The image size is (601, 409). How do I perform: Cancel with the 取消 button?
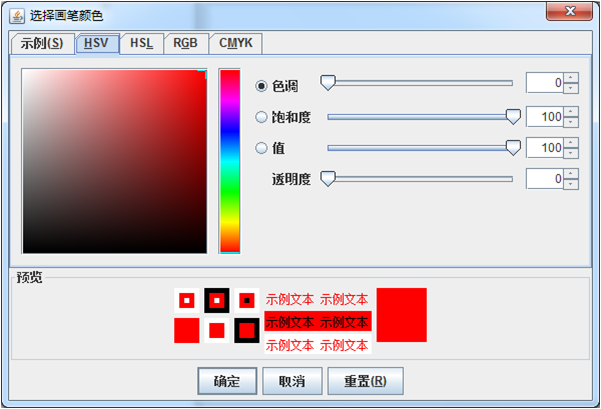pyautogui.click(x=292, y=381)
